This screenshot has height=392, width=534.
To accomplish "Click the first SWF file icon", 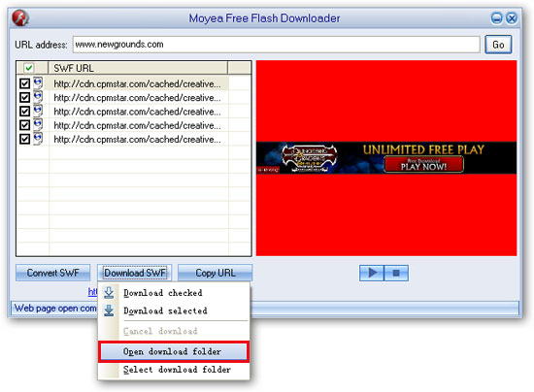I will [x=38, y=83].
